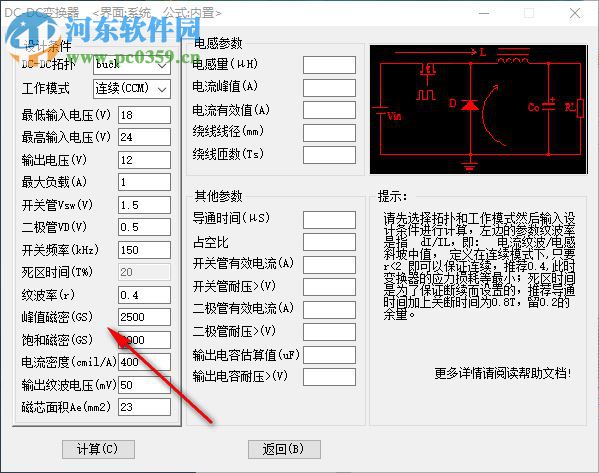This screenshot has width=599, height=473.
Task: Click the 最高输入电压(V) input field
Action: tap(144, 137)
